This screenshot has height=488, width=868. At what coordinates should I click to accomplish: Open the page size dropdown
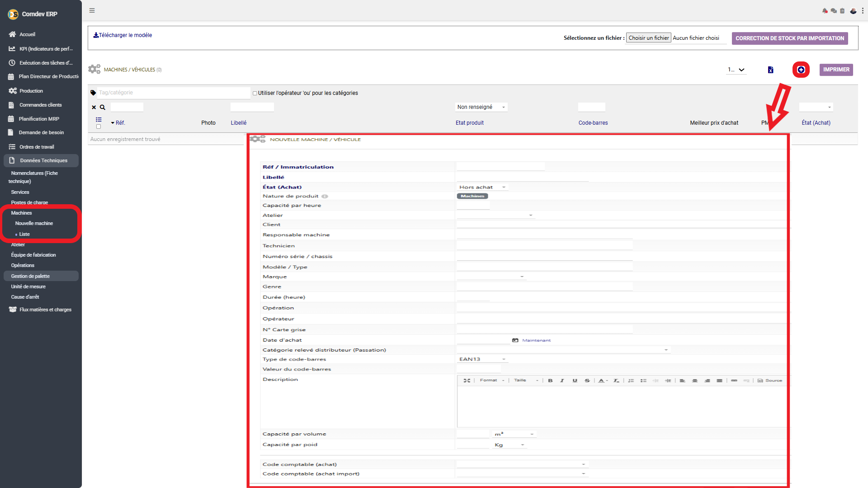(736, 70)
